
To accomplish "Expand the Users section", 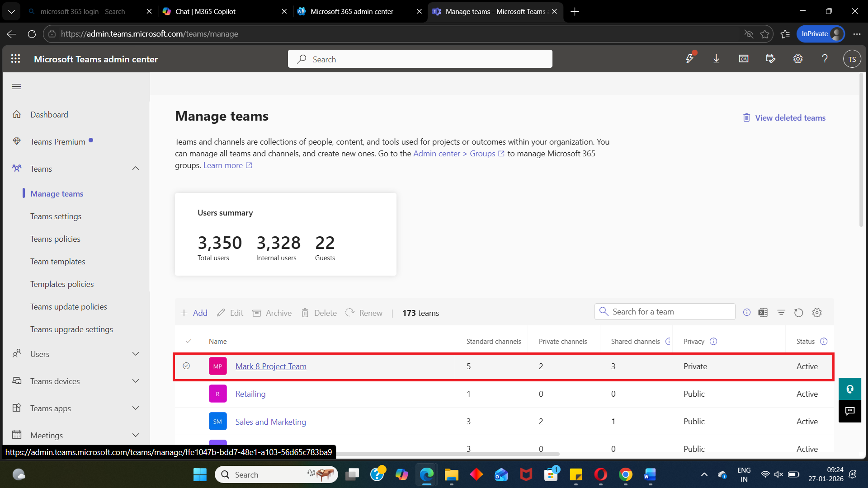I will (x=136, y=354).
